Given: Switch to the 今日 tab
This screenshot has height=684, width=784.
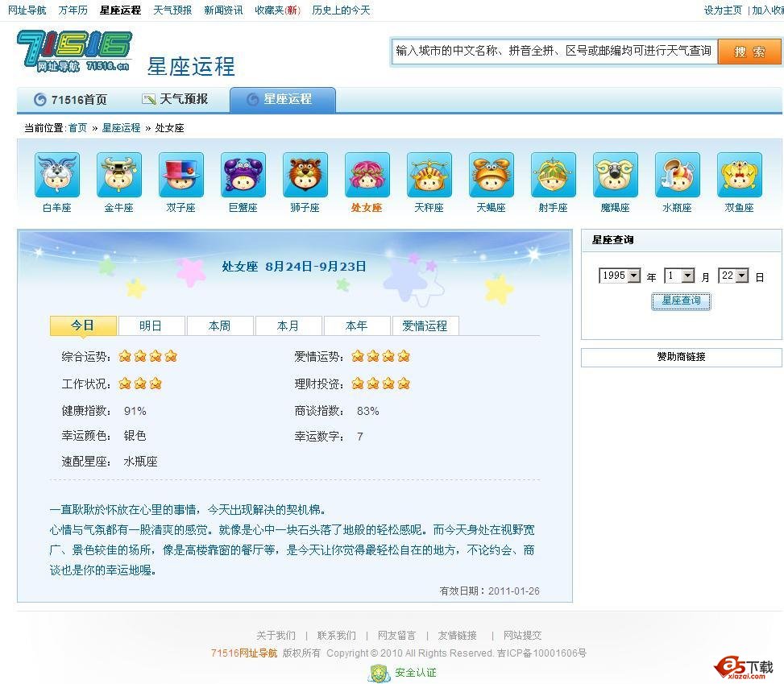Looking at the screenshot, I should [83, 325].
